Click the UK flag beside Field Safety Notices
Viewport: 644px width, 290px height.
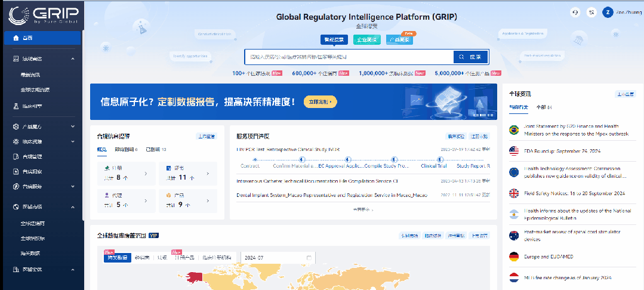pos(514,193)
